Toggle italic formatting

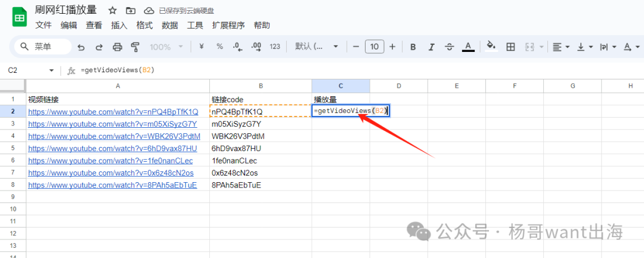click(x=431, y=47)
